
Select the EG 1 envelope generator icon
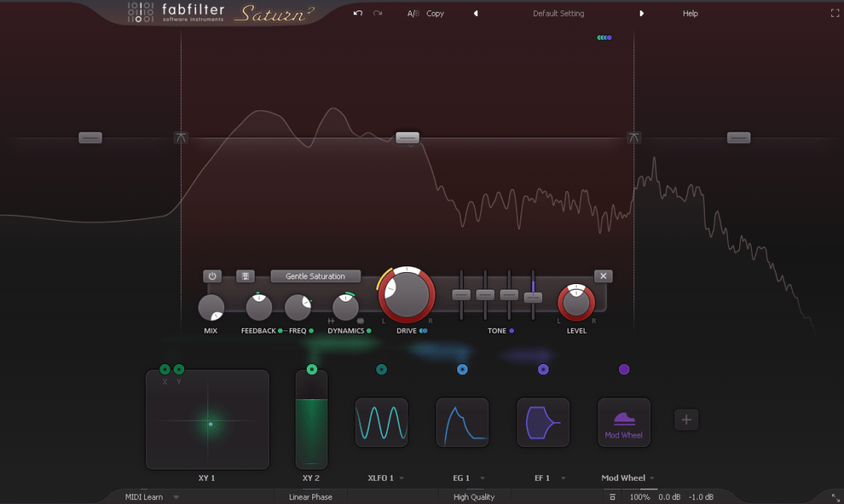coord(462,422)
